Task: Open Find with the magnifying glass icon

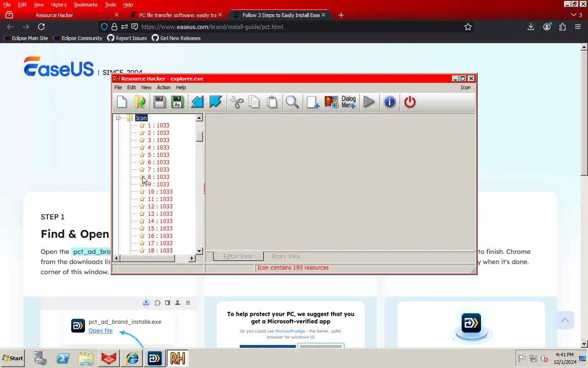Action: pos(292,102)
